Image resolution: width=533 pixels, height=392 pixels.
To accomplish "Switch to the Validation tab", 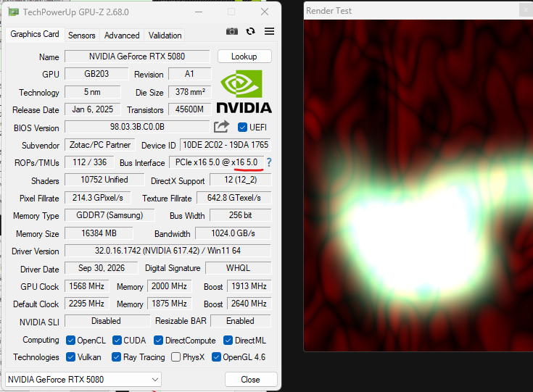I will 165,36.
